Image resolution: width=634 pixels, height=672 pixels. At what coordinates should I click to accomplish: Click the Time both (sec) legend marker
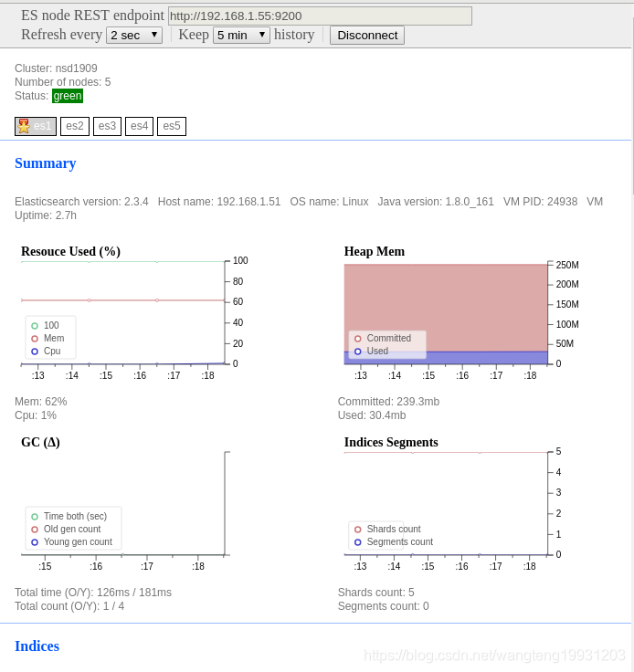(35, 517)
